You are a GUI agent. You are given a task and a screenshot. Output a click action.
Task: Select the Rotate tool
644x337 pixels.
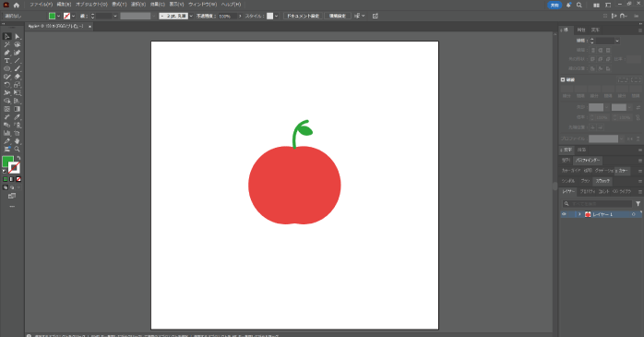(7, 85)
